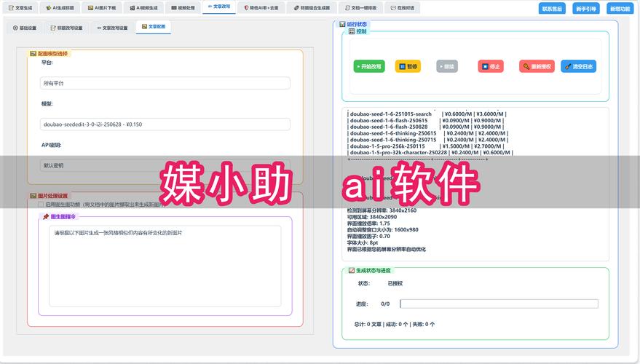640x364 pixels.
Task: Open the 文章改写设置 sub-tab
Action: 112,28
